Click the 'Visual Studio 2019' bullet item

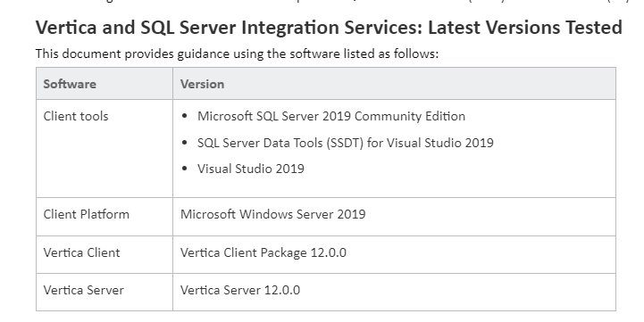pos(250,169)
